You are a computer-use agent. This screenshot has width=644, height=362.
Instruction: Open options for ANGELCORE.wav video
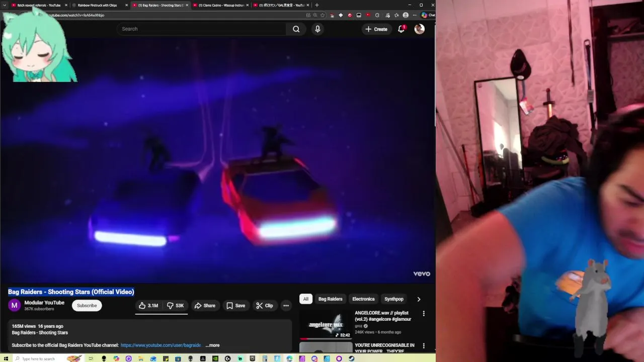(x=424, y=314)
